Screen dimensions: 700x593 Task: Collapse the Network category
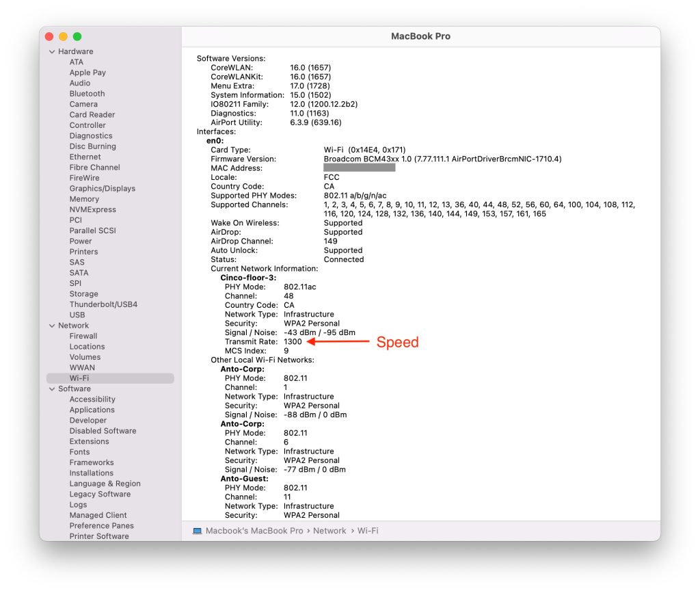(51, 325)
